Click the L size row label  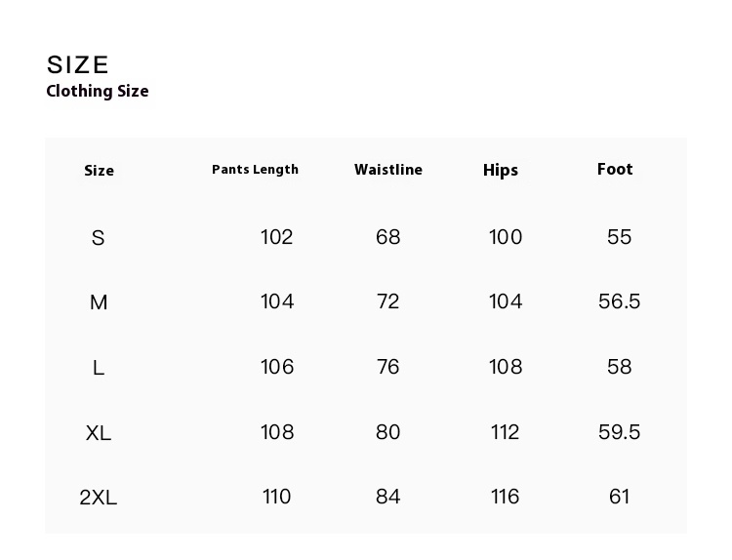pos(99,368)
